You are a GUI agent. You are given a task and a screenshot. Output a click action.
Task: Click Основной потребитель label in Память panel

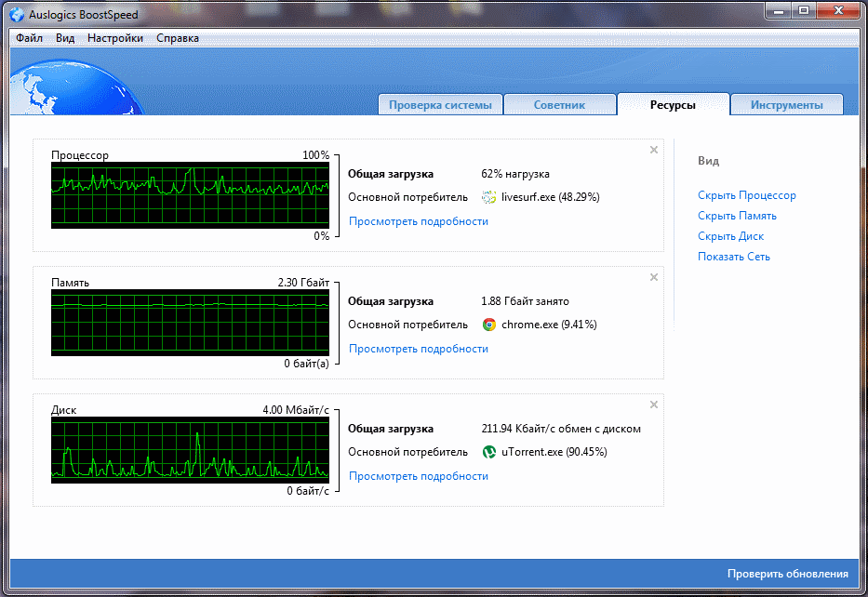(x=408, y=325)
